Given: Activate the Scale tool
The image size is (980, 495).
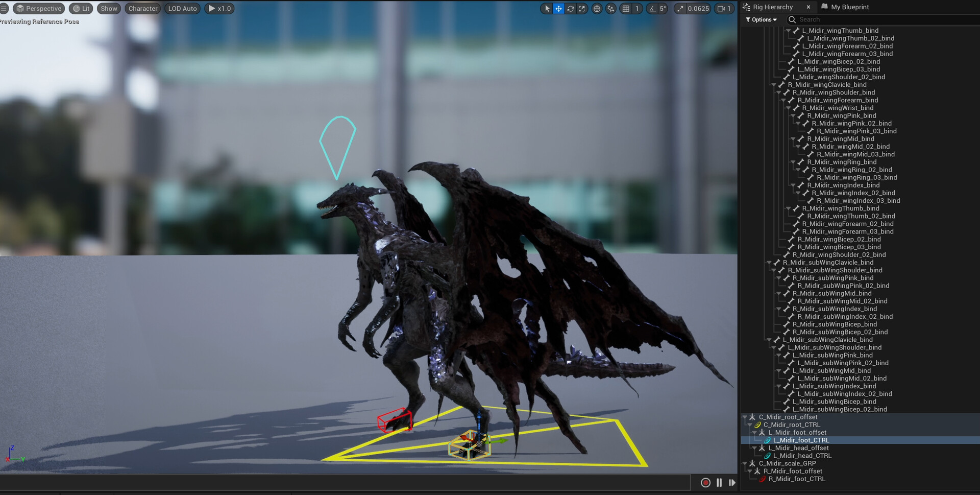Looking at the screenshot, I should (x=582, y=9).
